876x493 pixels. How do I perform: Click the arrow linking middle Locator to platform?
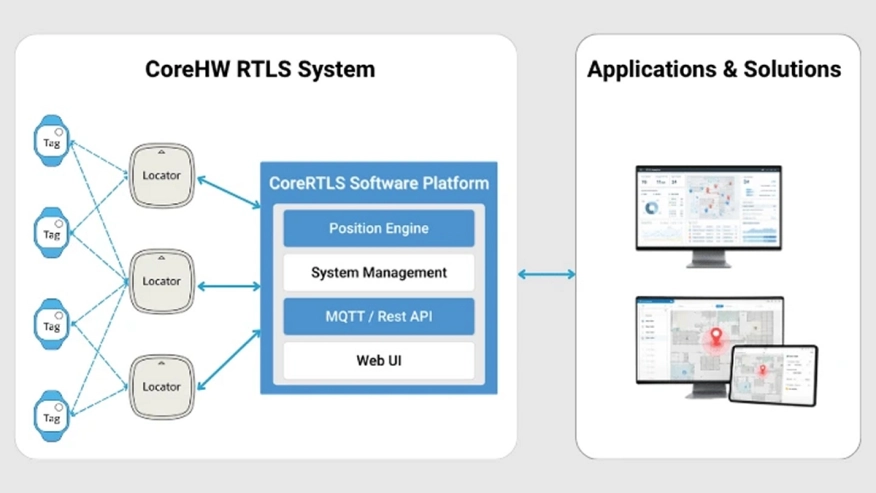229,287
